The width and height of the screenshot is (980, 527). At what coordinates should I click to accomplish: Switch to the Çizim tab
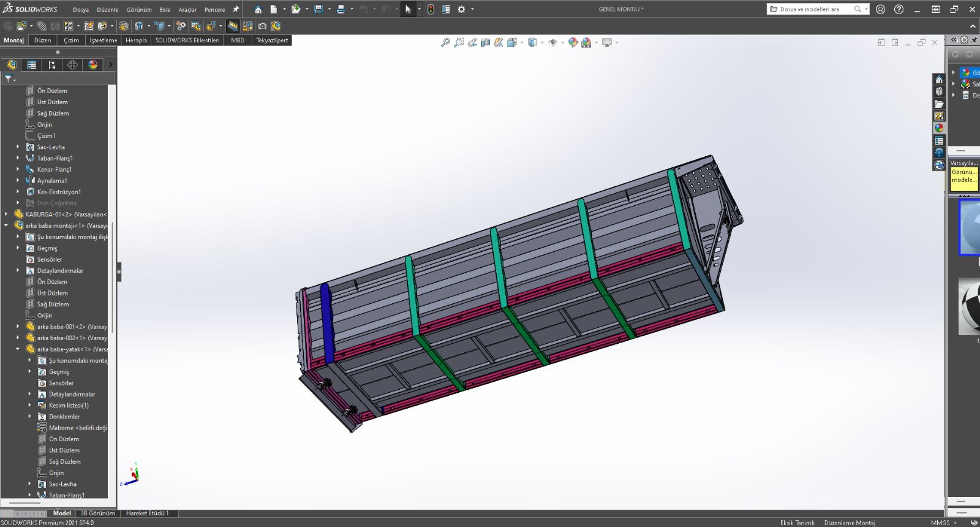(x=72, y=40)
